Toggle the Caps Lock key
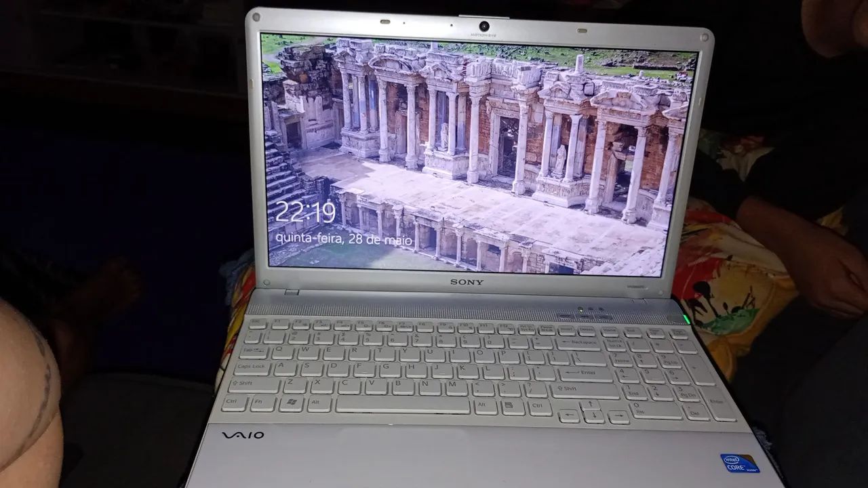The height and width of the screenshot is (488, 868). click(x=254, y=368)
